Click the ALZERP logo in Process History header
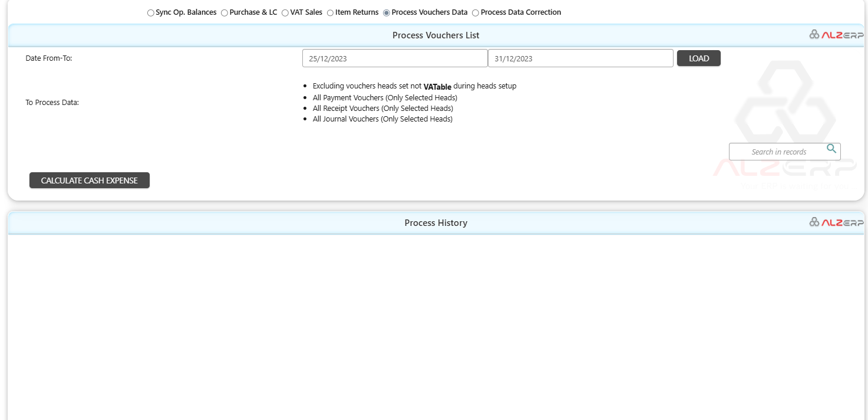Screen dimensions: 868x420 [x=841, y=222]
